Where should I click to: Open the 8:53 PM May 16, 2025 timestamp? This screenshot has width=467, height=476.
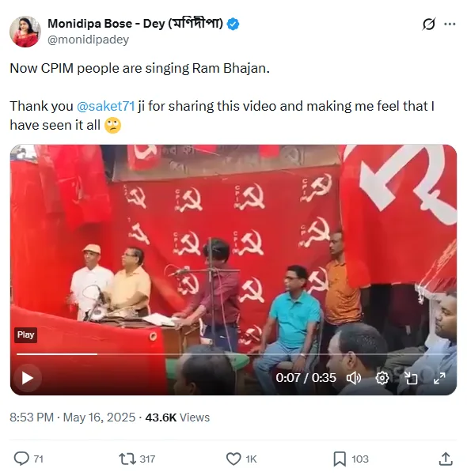pos(72,417)
